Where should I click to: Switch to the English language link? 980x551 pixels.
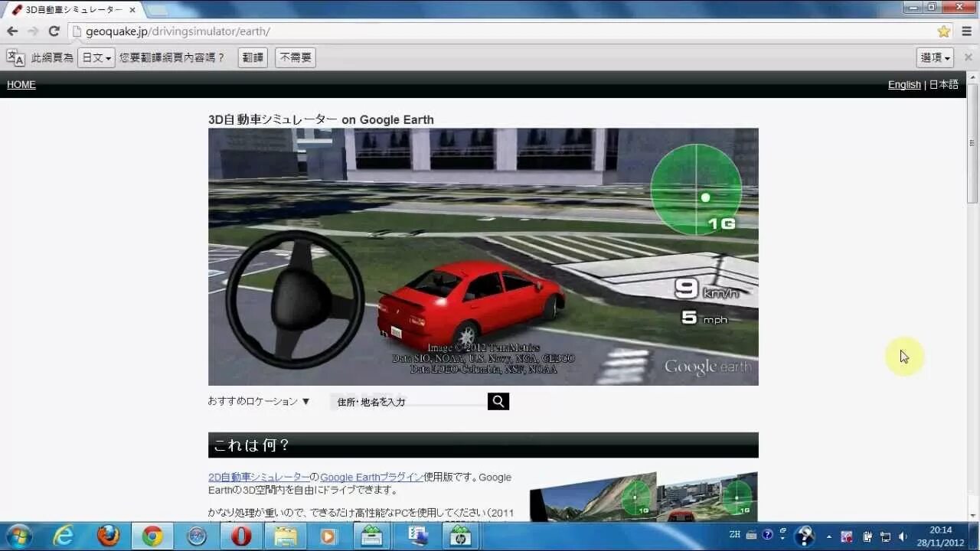[x=904, y=85]
